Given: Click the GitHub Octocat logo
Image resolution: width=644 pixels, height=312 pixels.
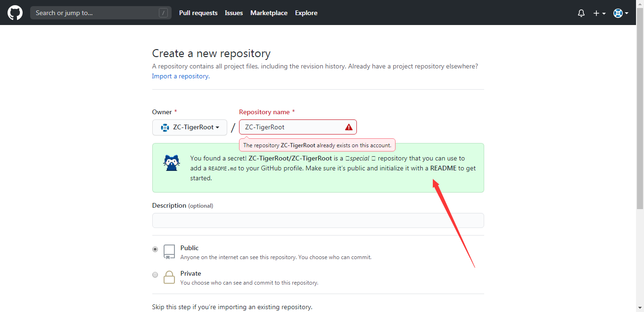Looking at the screenshot, I should click(x=15, y=13).
